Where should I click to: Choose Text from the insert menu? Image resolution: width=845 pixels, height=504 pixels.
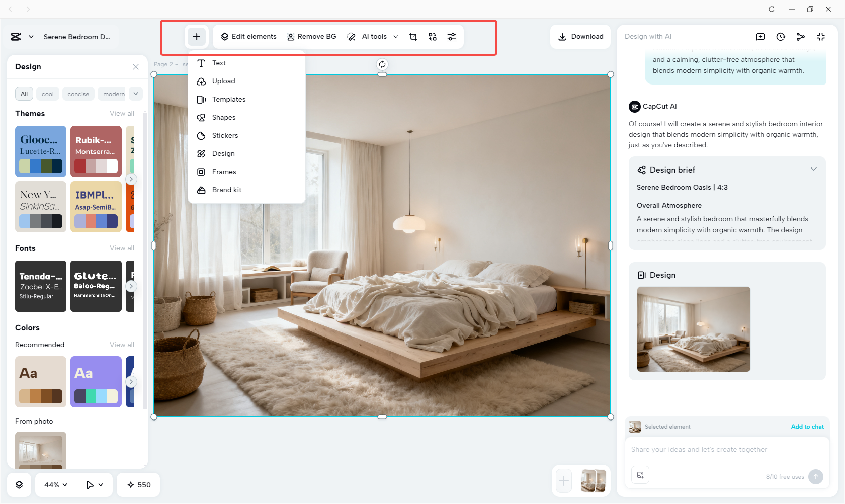click(219, 63)
